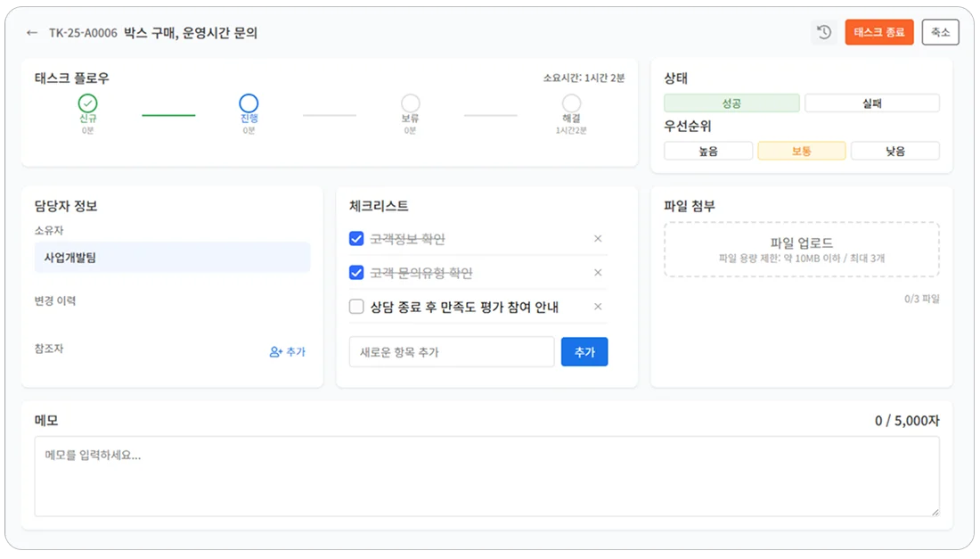Check the 상담 종료 후 만족도 평가 item

355,306
